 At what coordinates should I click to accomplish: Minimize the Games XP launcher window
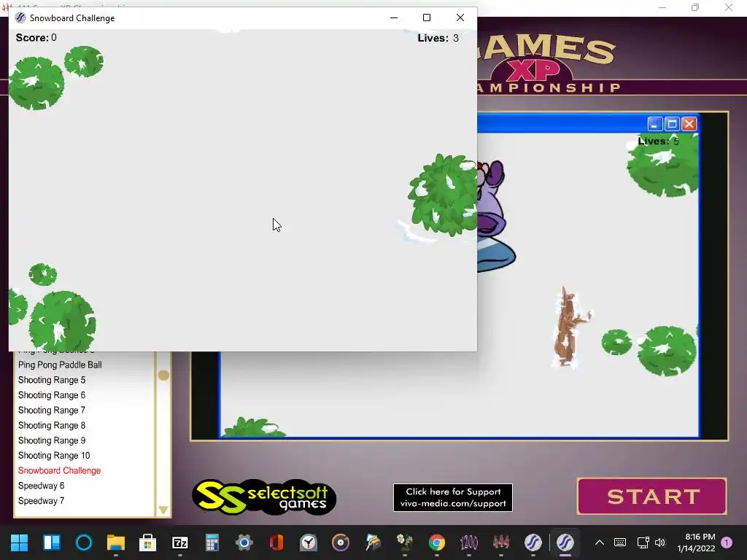coord(662,7)
